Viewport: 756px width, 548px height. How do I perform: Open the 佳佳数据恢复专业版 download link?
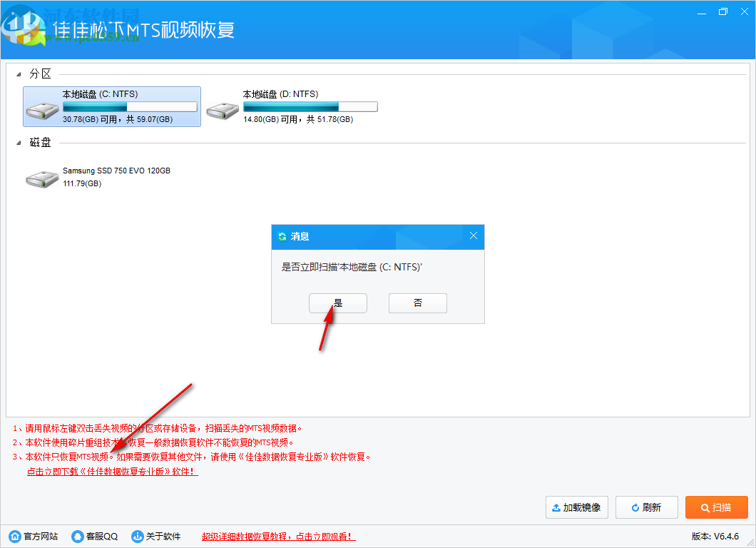point(111,471)
